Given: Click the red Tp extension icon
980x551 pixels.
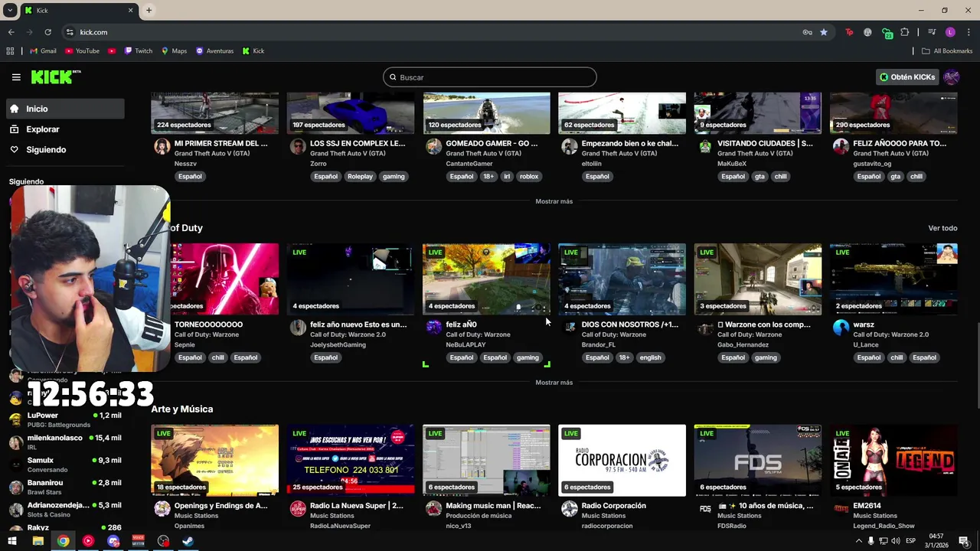Looking at the screenshot, I should coord(849,32).
